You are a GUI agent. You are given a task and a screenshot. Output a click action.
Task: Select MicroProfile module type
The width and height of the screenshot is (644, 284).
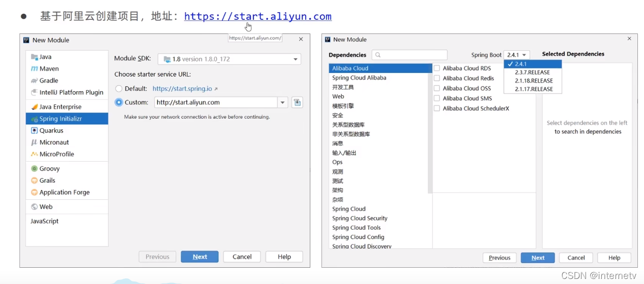pyautogui.click(x=67, y=154)
